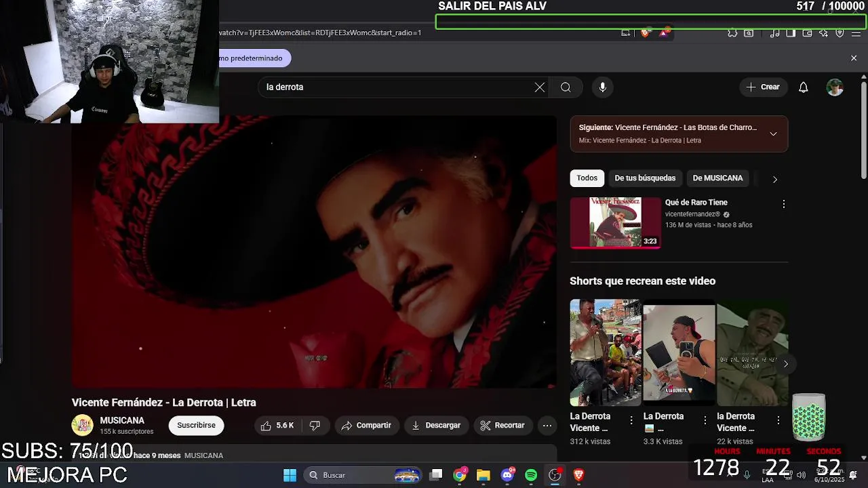Select the Todos filter chip
The width and height of the screenshot is (868, 488).
[587, 178]
